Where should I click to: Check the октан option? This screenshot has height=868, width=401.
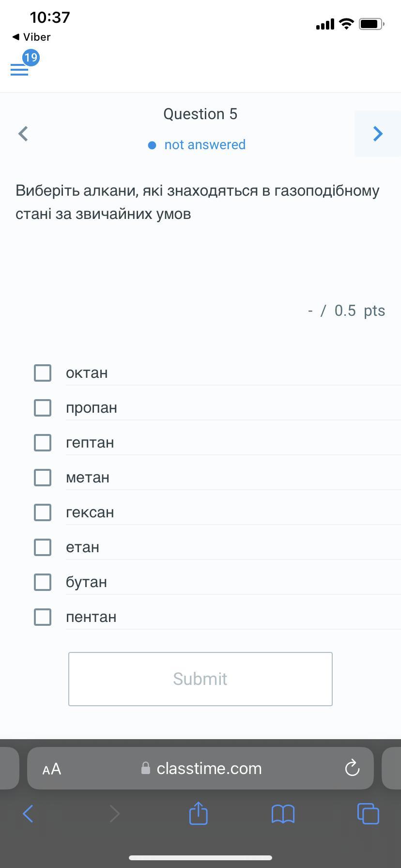[43, 373]
